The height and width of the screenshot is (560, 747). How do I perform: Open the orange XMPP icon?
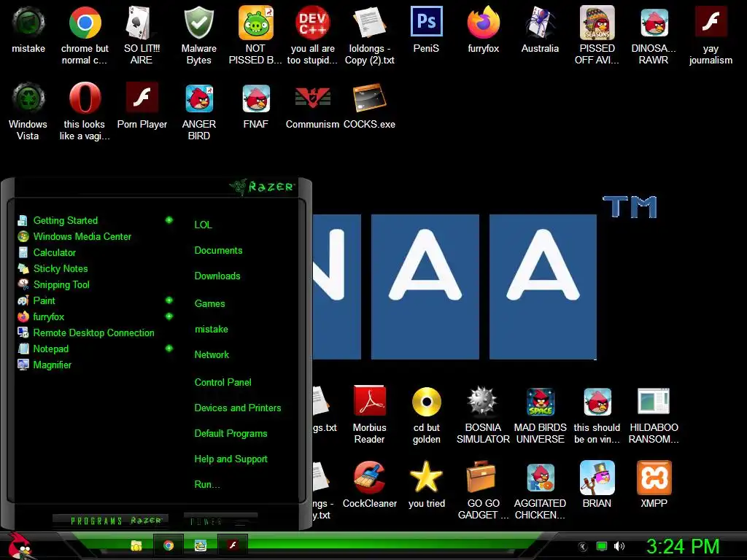coord(654,478)
